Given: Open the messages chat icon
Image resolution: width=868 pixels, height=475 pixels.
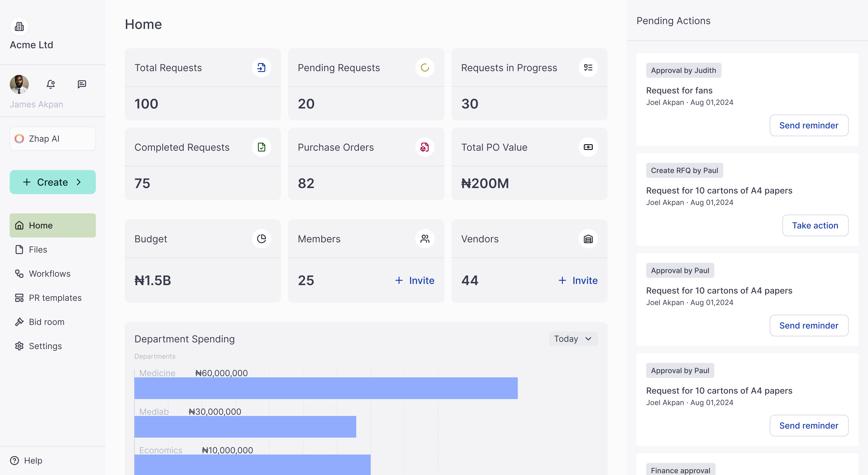Looking at the screenshot, I should [x=82, y=84].
